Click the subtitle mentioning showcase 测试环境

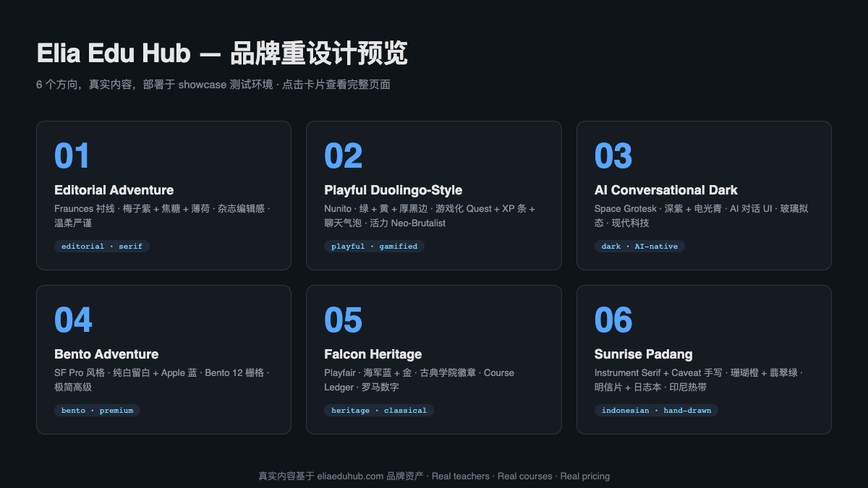point(213,85)
